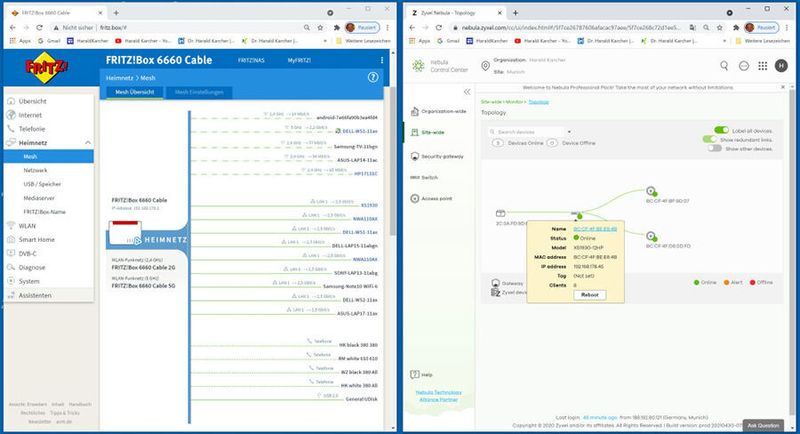Screen dimensions: 800x434
Task: Open the Nebula search magnifier icon
Action: pos(724,66)
